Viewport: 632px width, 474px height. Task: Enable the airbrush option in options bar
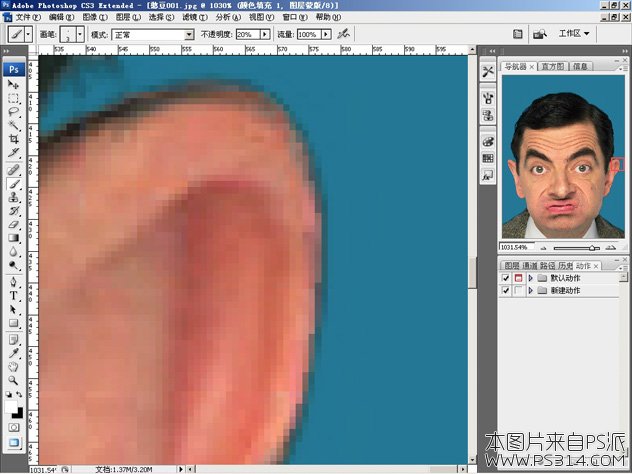pyautogui.click(x=343, y=34)
